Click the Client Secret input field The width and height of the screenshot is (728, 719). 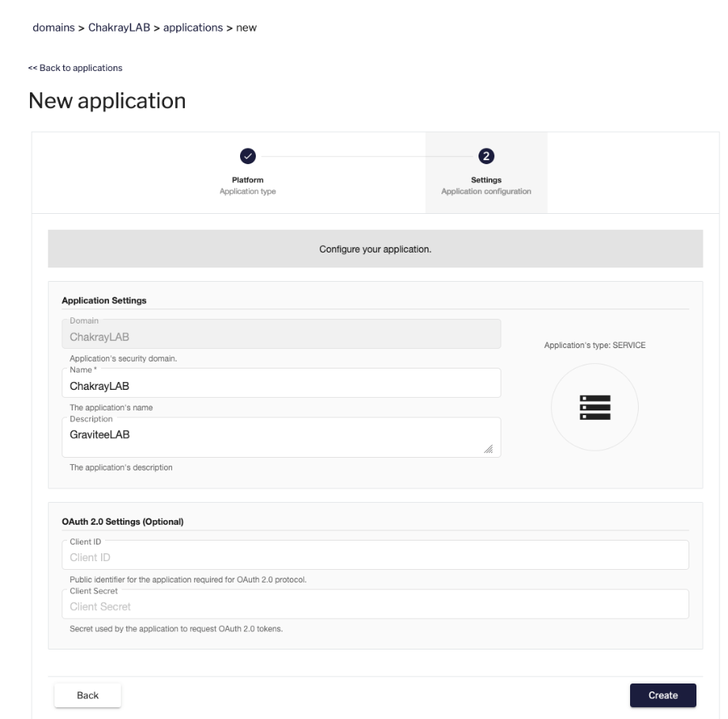(x=375, y=607)
